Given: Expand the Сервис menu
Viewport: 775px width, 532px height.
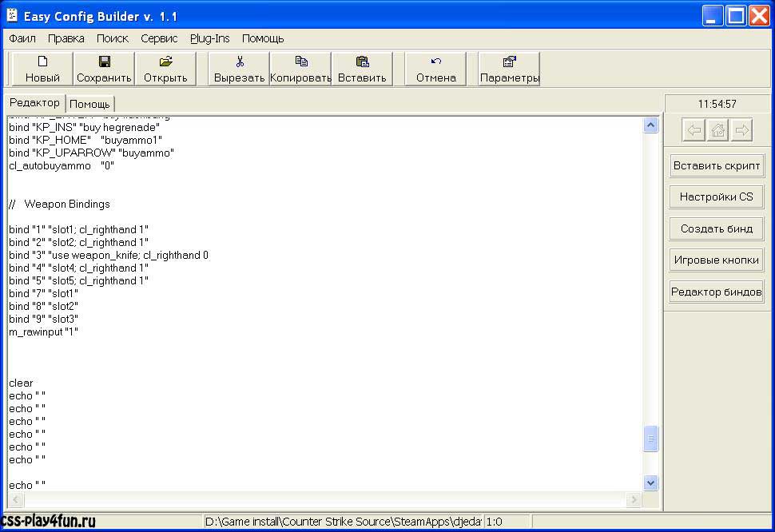Looking at the screenshot, I should click(159, 38).
